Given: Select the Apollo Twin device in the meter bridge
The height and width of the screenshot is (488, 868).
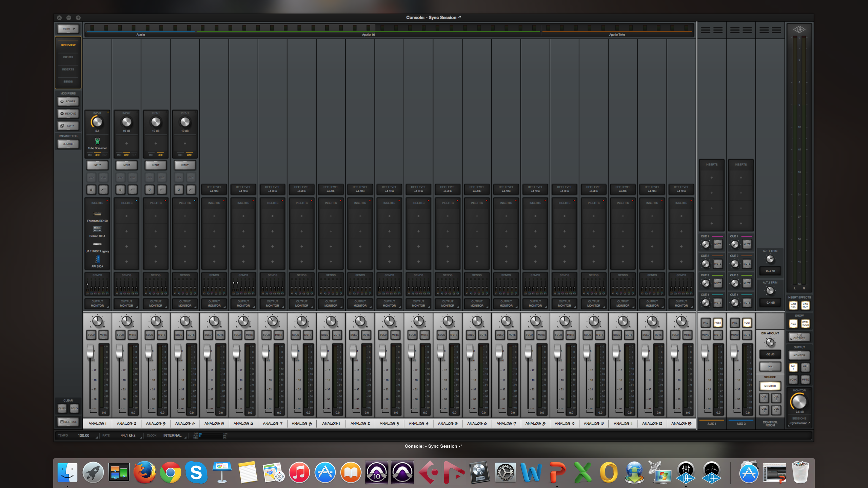Looking at the screenshot, I should (617, 35).
